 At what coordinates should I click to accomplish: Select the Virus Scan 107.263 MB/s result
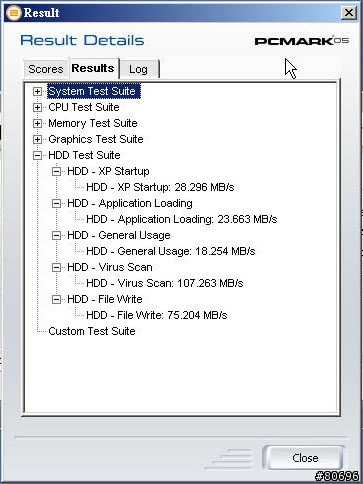[165, 283]
